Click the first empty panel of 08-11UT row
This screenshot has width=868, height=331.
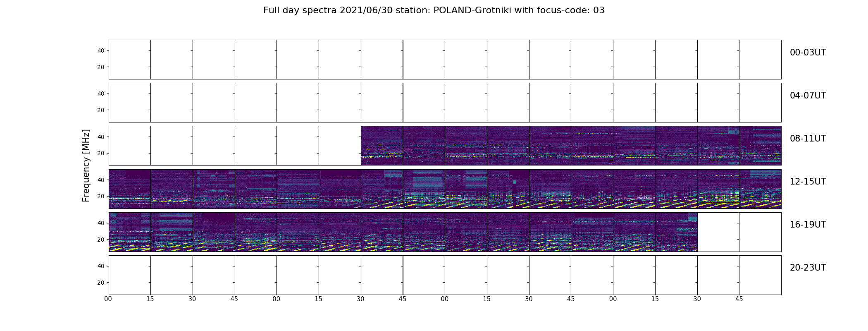(130, 146)
